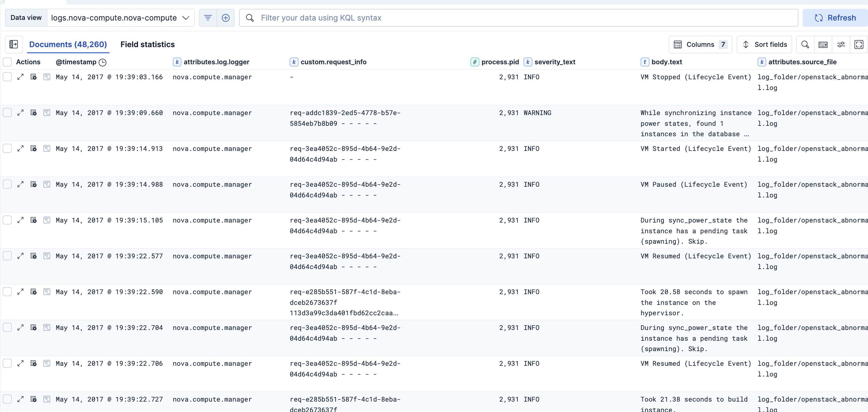Open the logs.nova-compute data view dropdown
868x412 pixels.
point(120,18)
